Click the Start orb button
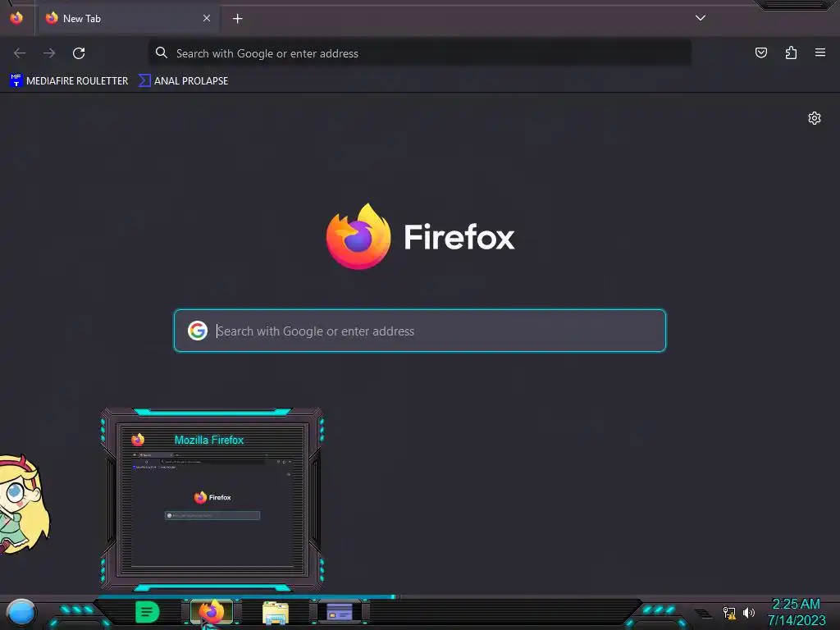840x630 pixels. (21, 612)
